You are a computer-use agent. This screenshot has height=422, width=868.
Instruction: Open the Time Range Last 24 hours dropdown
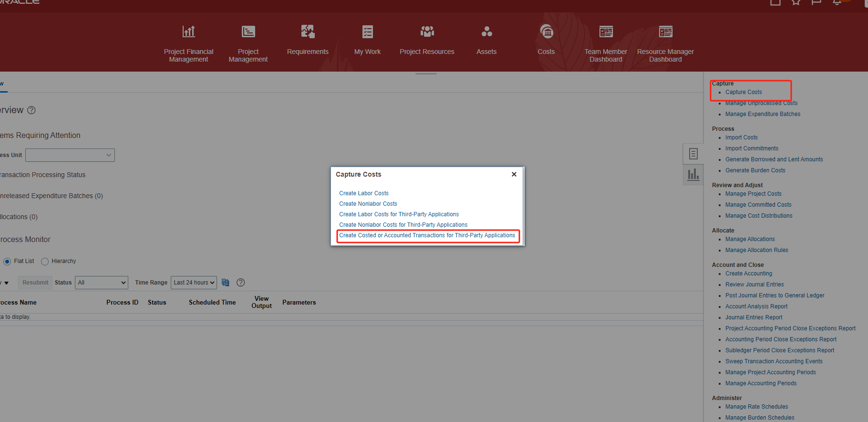194,283
